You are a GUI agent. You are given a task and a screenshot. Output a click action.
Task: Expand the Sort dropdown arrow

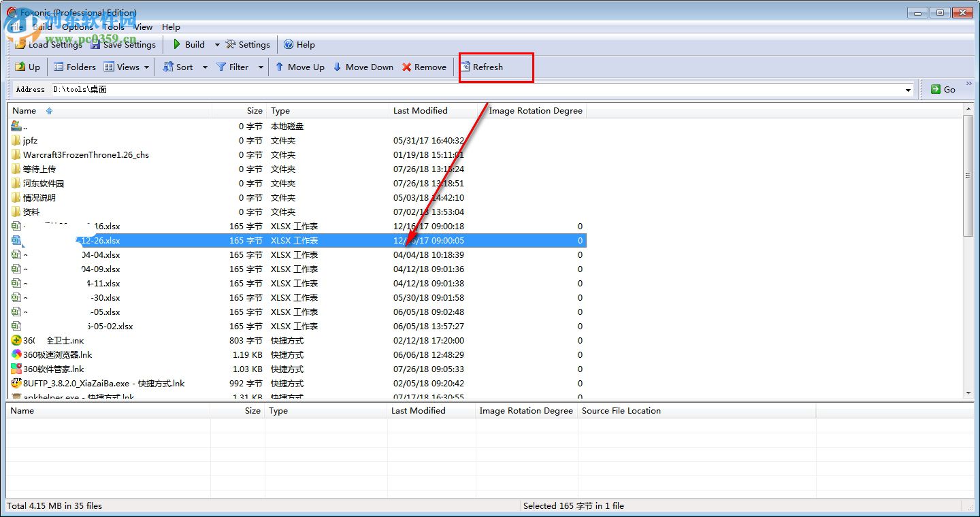point(205,67)
